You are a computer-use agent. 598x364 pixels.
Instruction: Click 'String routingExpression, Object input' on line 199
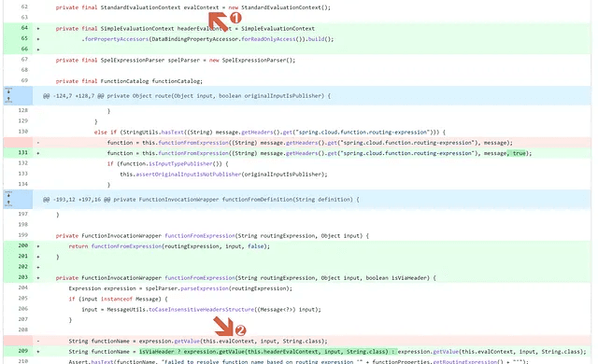[299, 236]
